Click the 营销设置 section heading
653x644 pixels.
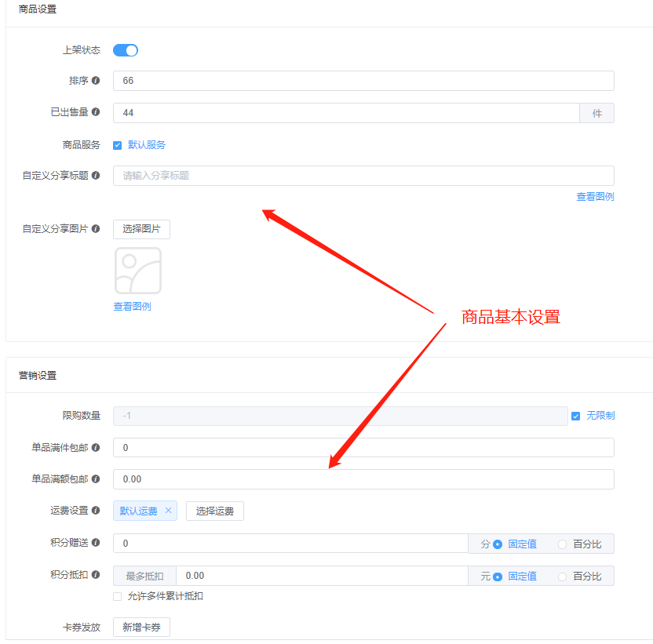pos(38,376)
